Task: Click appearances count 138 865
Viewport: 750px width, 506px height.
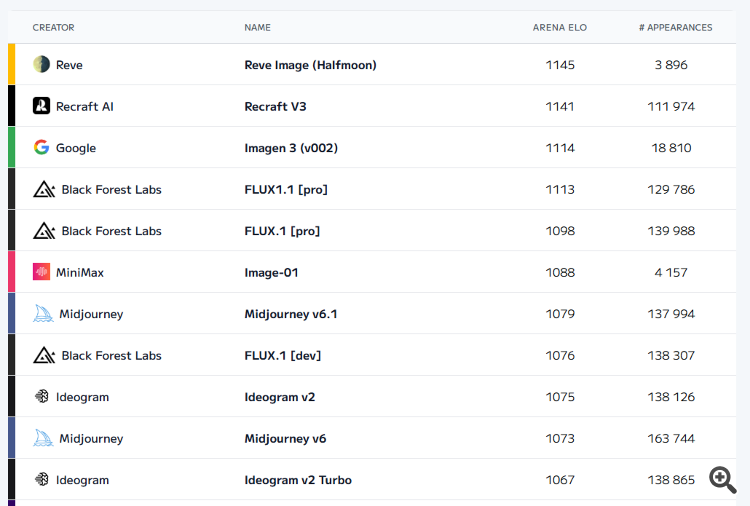Action: (x=671, y=480)
